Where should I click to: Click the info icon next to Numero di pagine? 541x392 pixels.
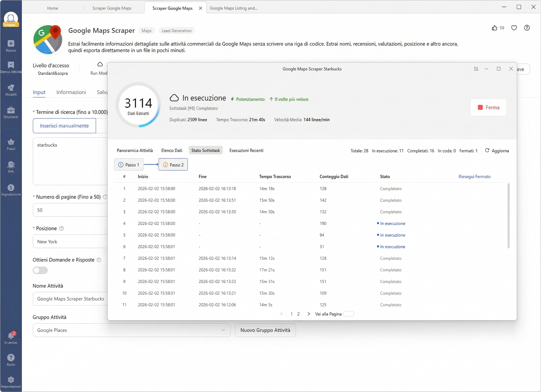coord(105,197)
